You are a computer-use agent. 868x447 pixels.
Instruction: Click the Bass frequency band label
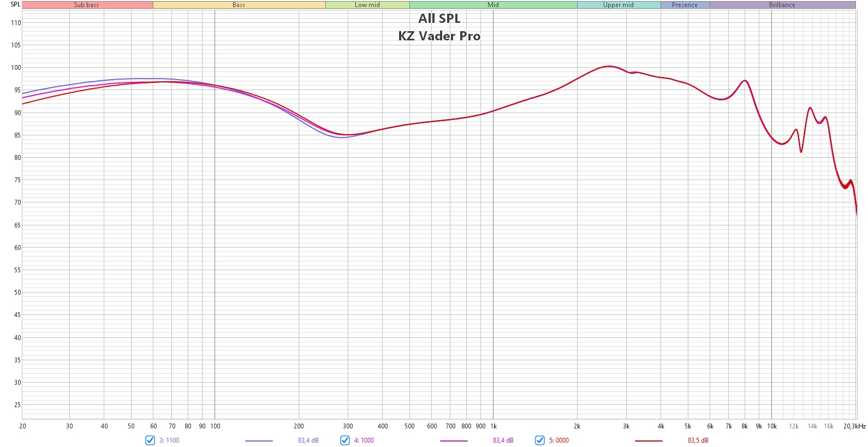click(x=239, y=5)
